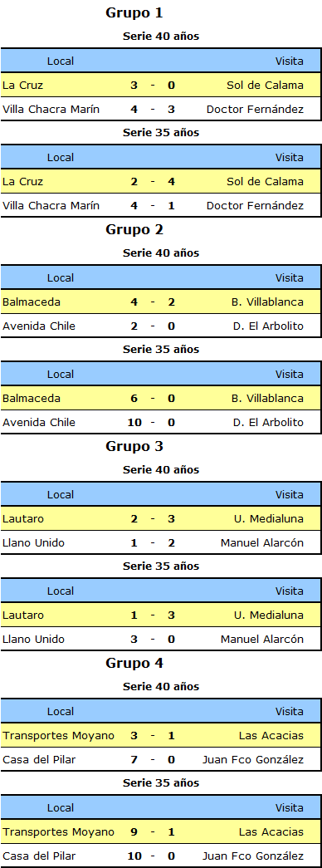Click D. El Arbolito in Grupo 2 Serie 35

[x=268, y=423]
